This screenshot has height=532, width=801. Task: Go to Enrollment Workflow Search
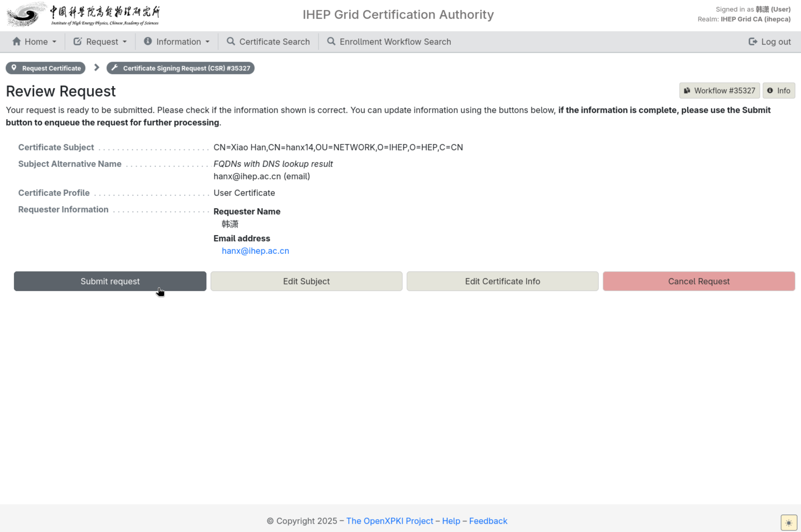click(389, 41)
